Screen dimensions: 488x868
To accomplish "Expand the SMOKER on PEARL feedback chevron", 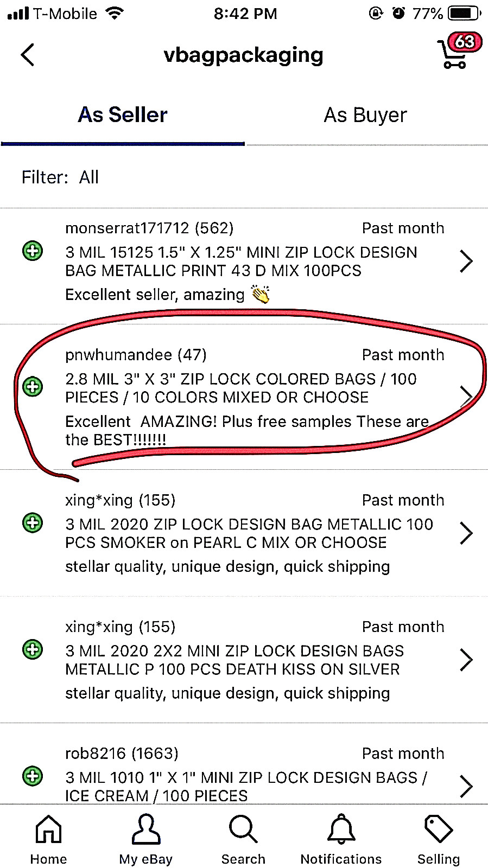I will 466,533.
